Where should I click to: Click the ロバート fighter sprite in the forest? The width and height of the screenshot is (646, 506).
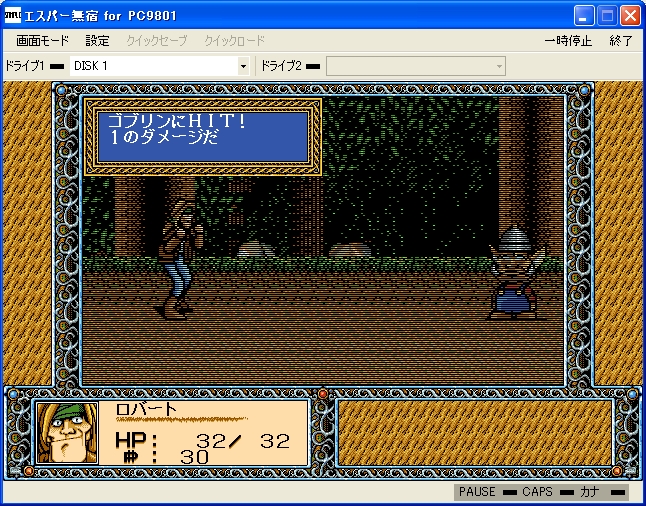point(179,260)
